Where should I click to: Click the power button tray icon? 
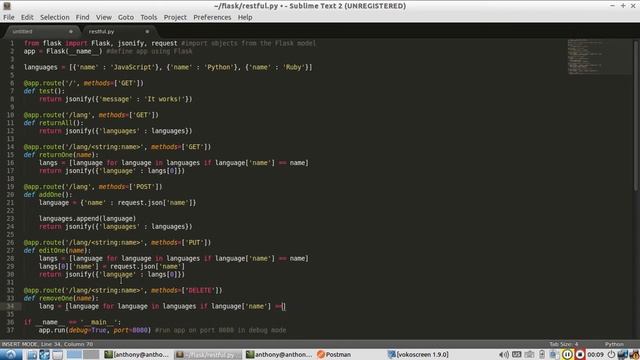(x=611, y=354)
